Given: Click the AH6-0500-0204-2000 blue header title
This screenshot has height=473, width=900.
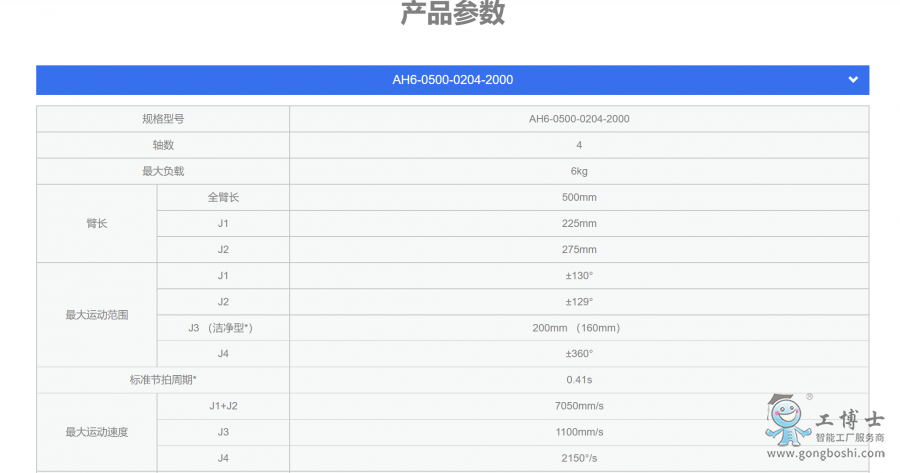Looking at the screenshot, I should [452, 80].
